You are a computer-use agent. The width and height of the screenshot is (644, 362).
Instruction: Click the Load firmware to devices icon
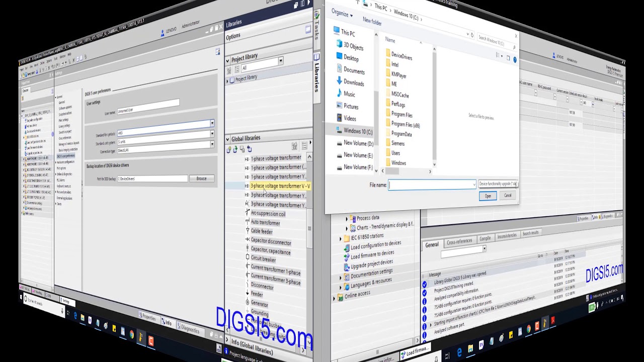click(x=346, y=257)
